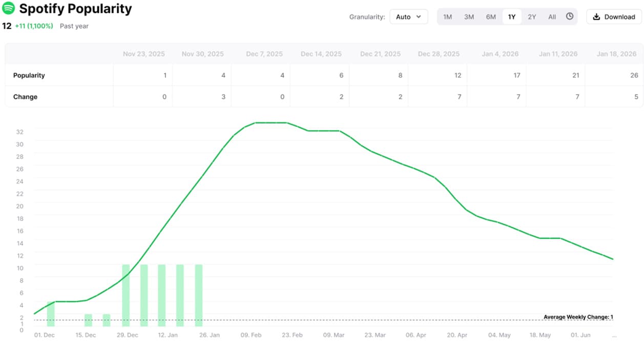
Task: Select the 1M time range
Action: (447, 17)
